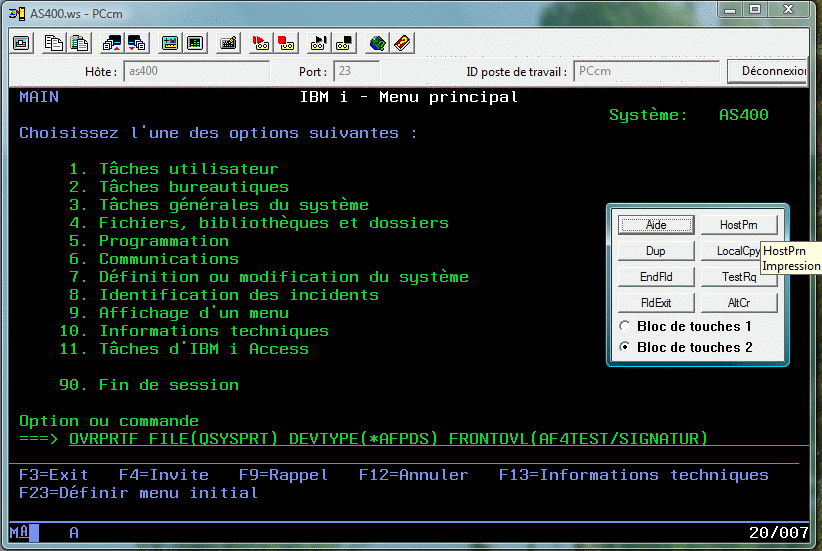
Task: Click the ID poste de travail field
Action: (x=646, y=71)
